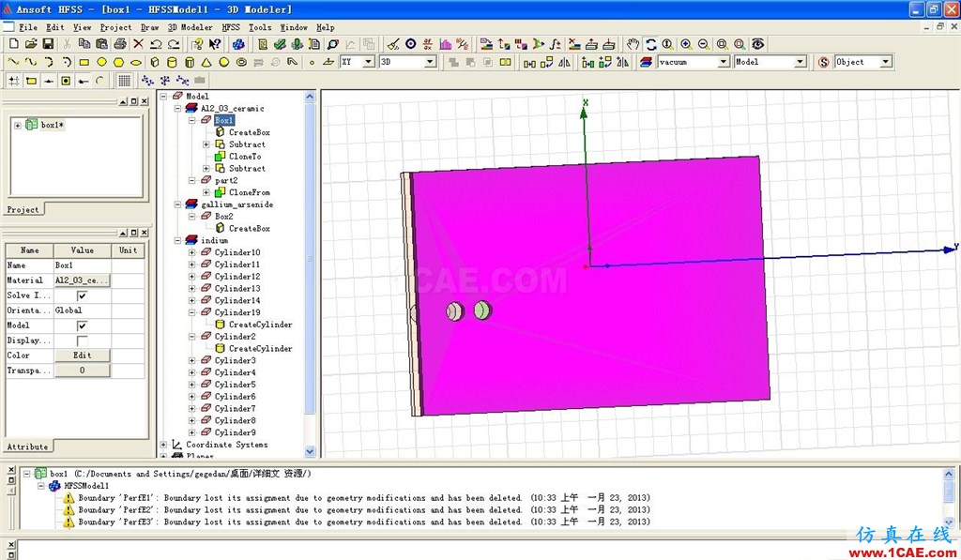Viewport: 961px width, 560px height.
Task: Collapse the Cylinder19 tree node
Action: point(191,312)
